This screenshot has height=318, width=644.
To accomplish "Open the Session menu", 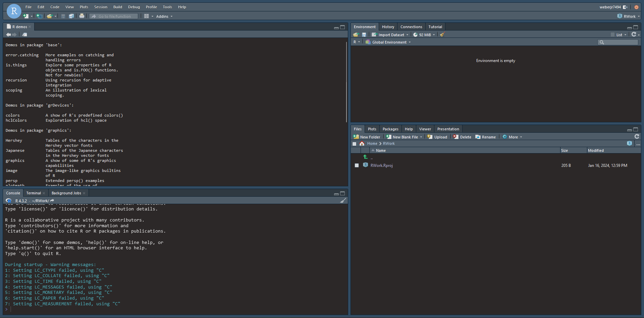I will (x=100, y=7).
